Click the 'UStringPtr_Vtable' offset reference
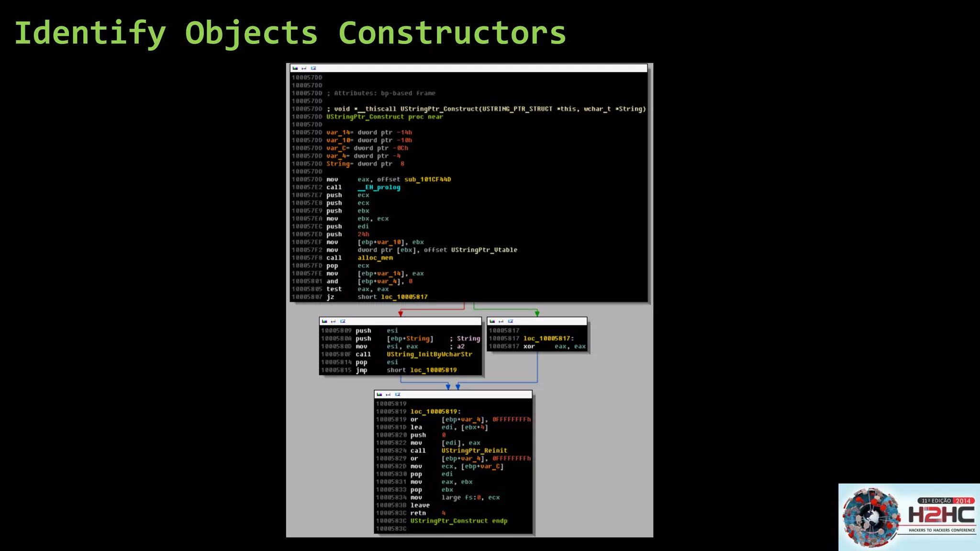The height and width of the screenshot is (551, 980). pos(484,250)
